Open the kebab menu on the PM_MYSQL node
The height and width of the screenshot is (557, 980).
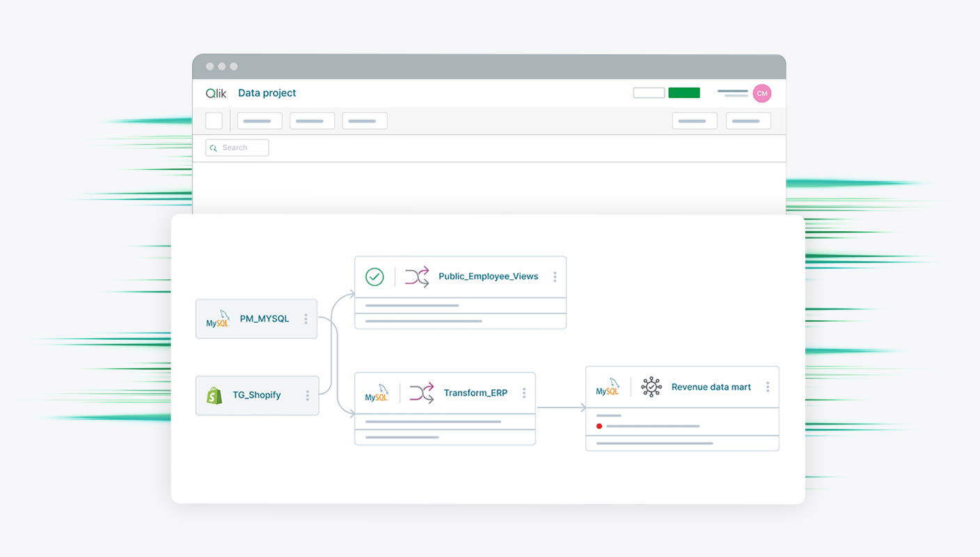click(306, 319)
